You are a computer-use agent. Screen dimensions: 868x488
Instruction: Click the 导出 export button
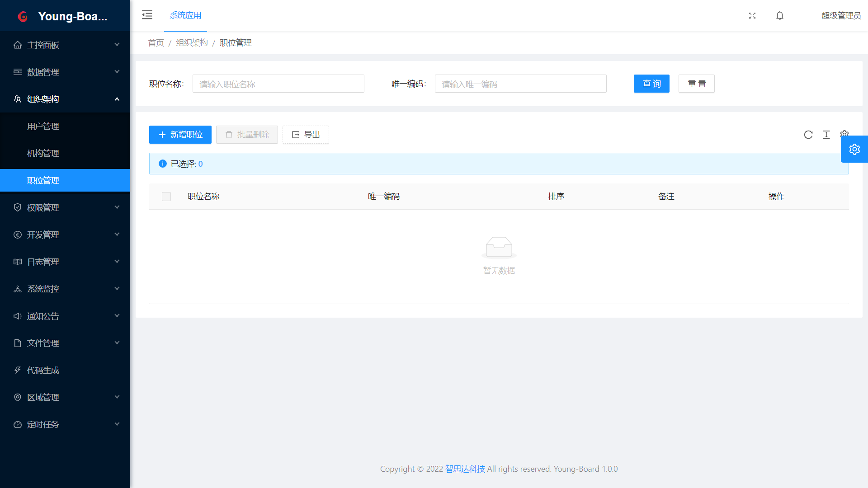306,135
